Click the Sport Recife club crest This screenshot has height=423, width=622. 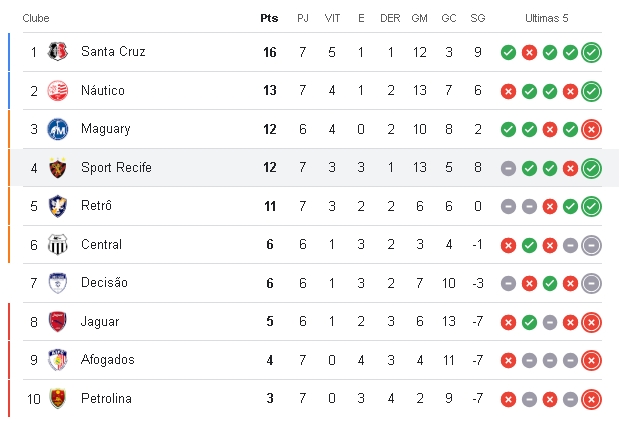[58, 168]
